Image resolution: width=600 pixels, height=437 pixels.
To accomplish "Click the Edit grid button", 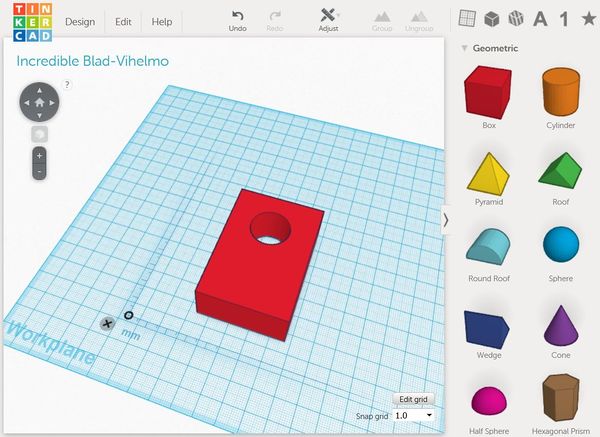I will [x=414, y=399].
